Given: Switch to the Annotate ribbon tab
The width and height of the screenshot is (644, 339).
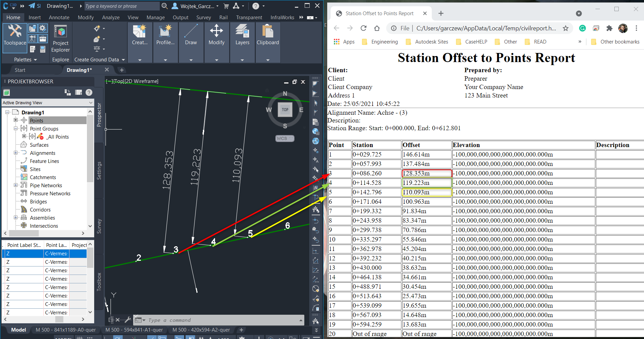Looking at the screenshot, I should pyautogui.click(x=59, y=17).
